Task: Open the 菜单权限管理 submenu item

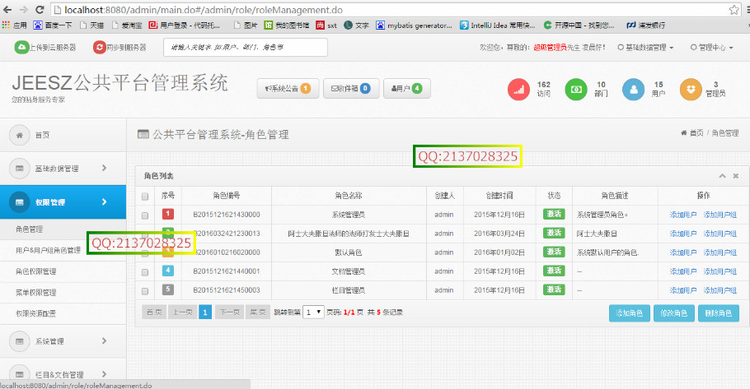Action: point(36,292)
